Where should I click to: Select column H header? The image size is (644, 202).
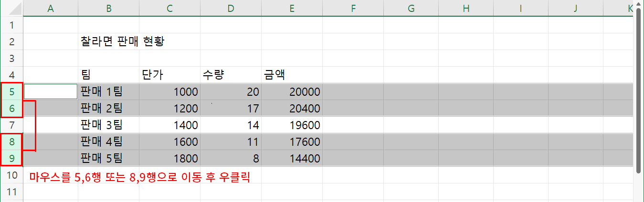click(466, 8)
